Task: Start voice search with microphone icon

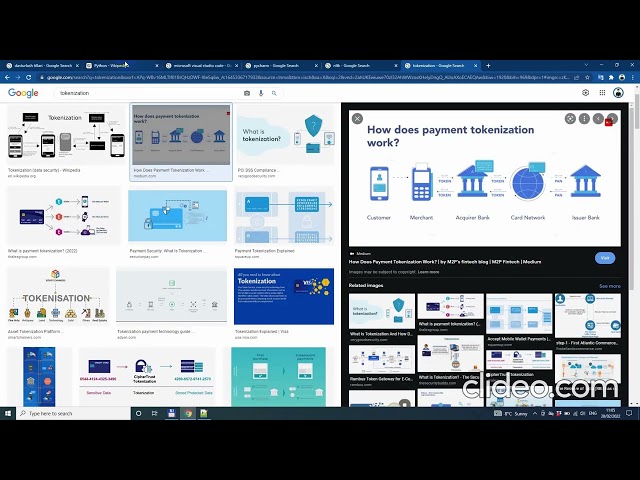Action: pyautogui.click(x=261, y=93)
